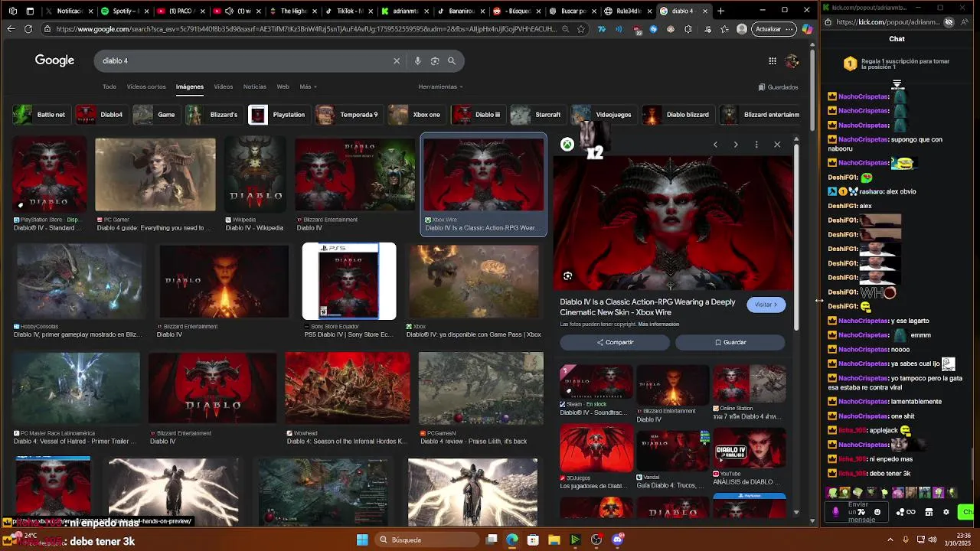The height and width of the screenshot is (551, 980).
Task: Open Kick chat shop icon
Action: click(x=929, y=512)
